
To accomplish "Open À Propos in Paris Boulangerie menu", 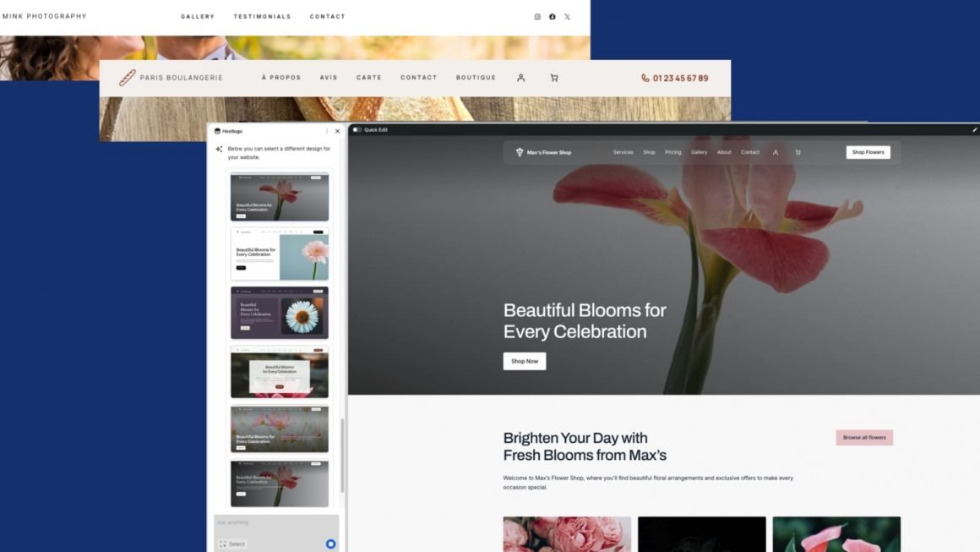I will click(x=281, y=78).
